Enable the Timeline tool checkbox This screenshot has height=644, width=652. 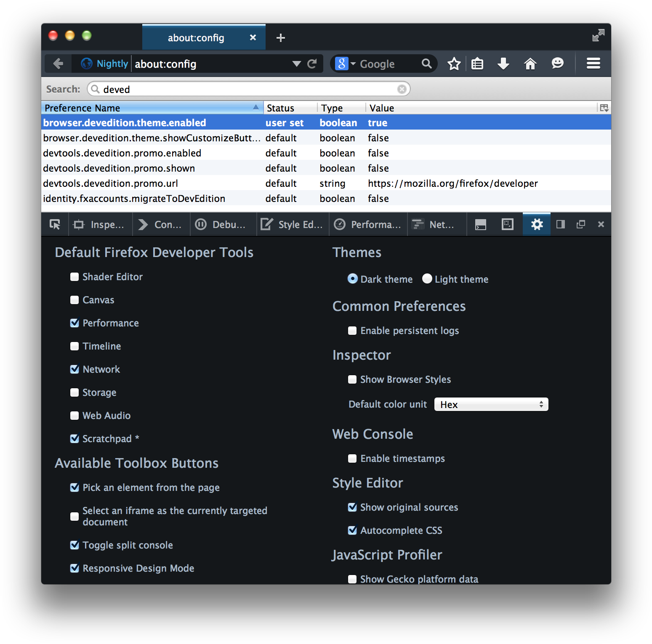[75, 346]
